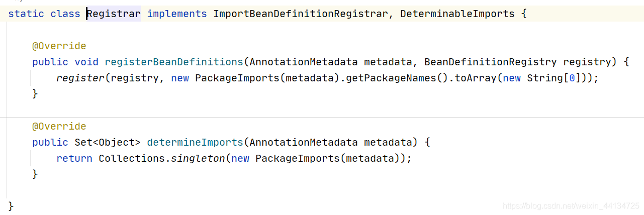Click the registerBeanDefinitions method name
The image size is (644, 215).
[x=174, y=62]
